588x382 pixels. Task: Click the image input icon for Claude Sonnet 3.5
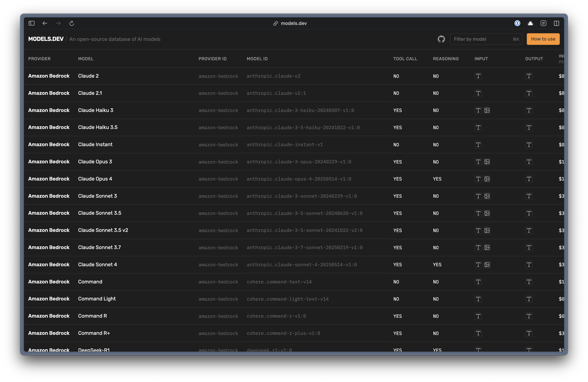[487, 213]
